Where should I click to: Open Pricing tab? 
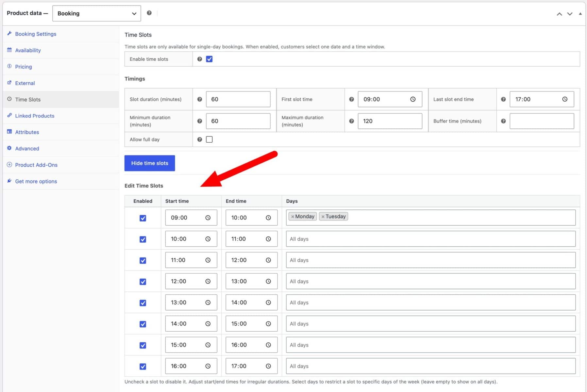61,67
